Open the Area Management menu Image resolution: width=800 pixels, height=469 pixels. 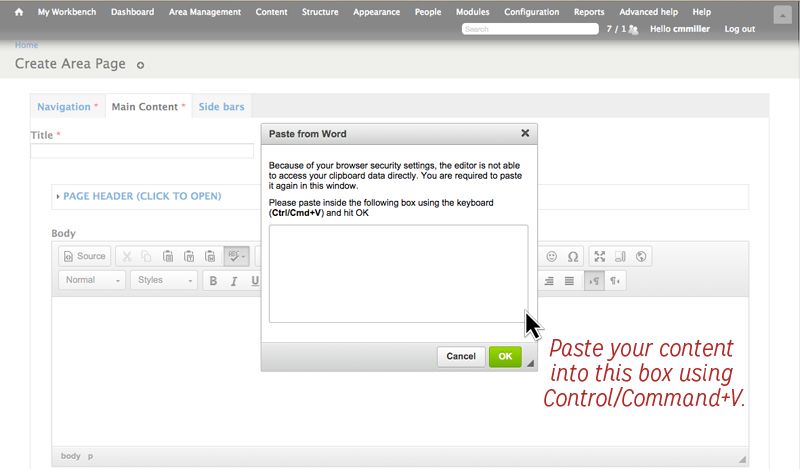pos(205,12)
